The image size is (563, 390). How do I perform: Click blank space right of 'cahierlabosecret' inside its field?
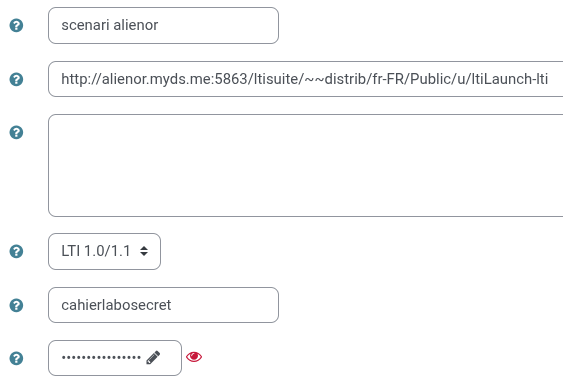point(224,305)
